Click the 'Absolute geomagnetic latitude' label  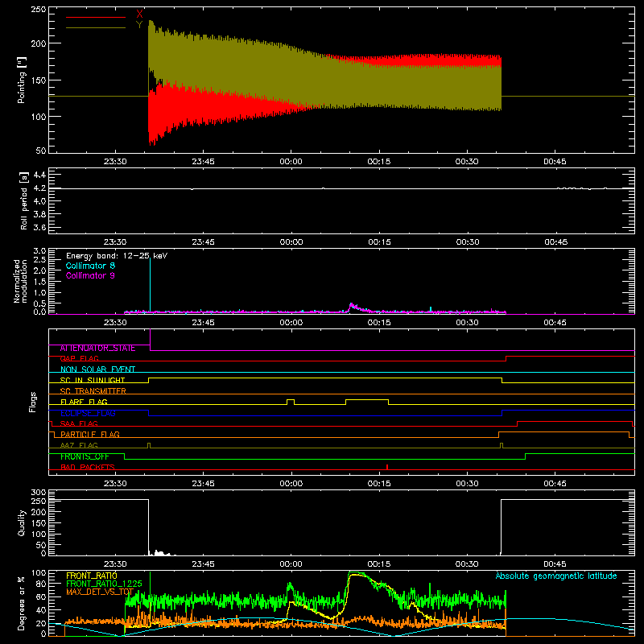tap(556, 576)
